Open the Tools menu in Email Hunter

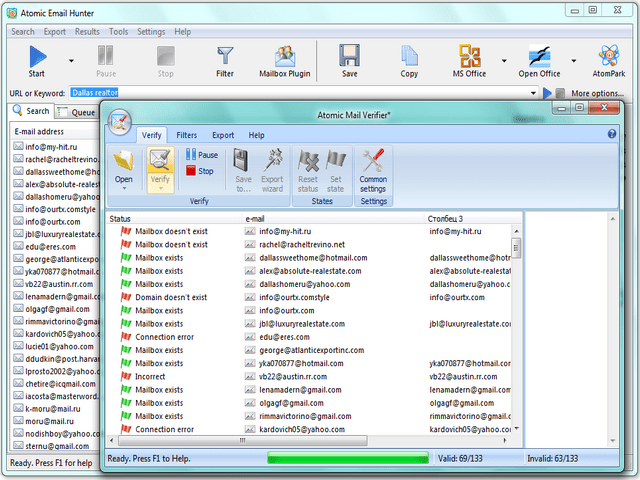tap(118, 32)
